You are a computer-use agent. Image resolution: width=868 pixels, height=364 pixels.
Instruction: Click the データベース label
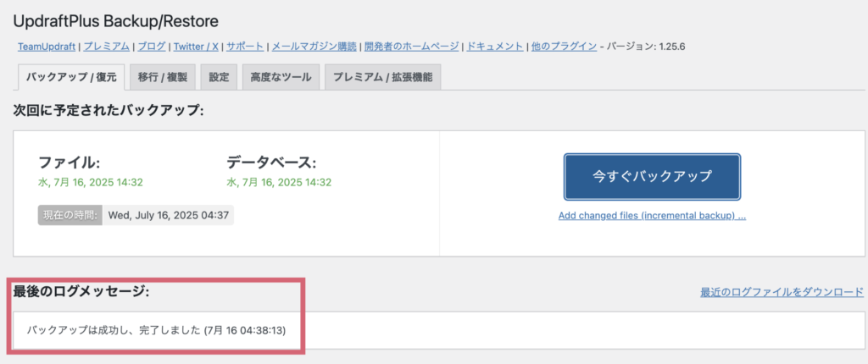tap(270, 163)
